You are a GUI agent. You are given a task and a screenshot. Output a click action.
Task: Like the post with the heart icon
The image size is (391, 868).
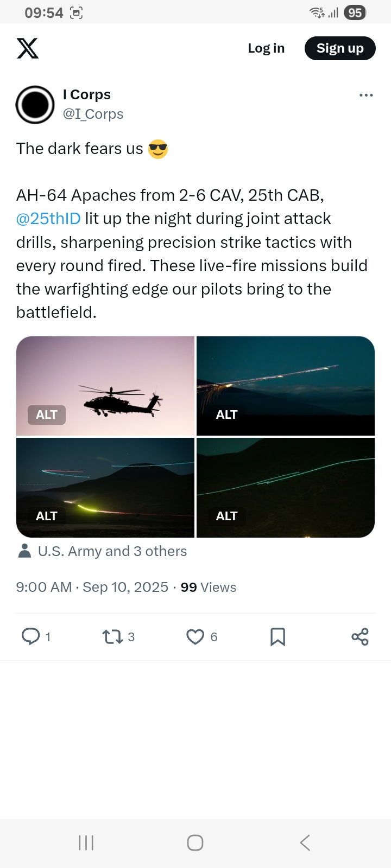(195, 636)
